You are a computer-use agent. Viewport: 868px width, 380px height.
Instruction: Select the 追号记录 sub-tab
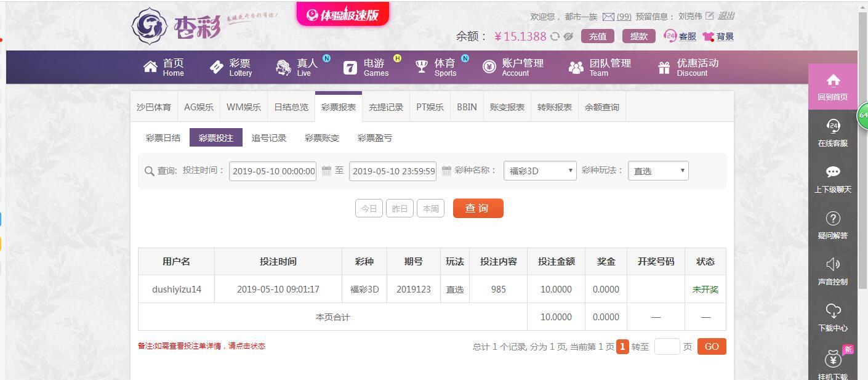[x=269, y=137]
